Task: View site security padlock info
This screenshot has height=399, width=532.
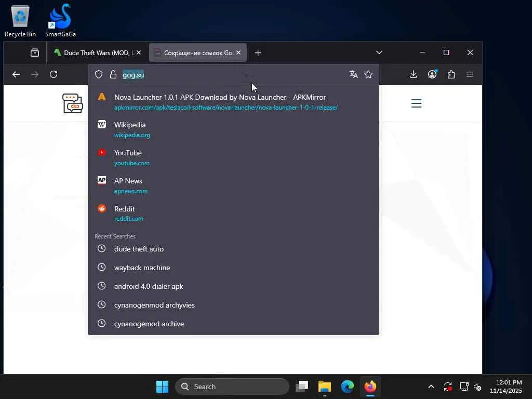Action: pos(113,74)
